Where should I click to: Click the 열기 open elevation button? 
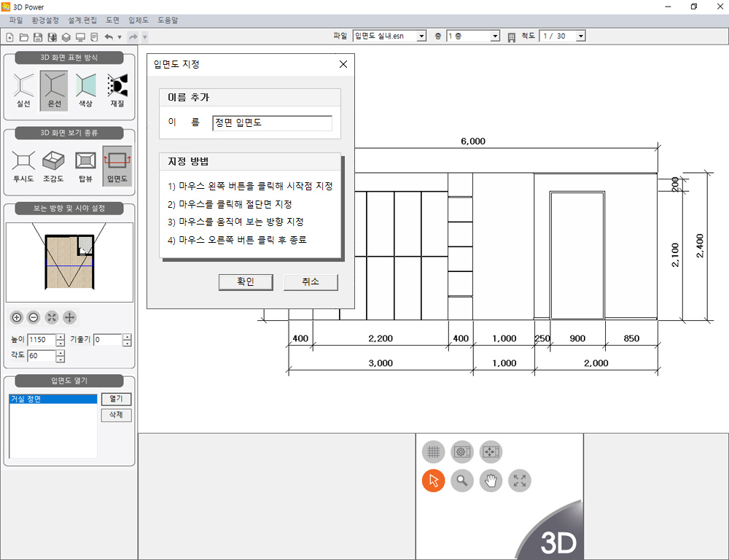tap(116, 399)
